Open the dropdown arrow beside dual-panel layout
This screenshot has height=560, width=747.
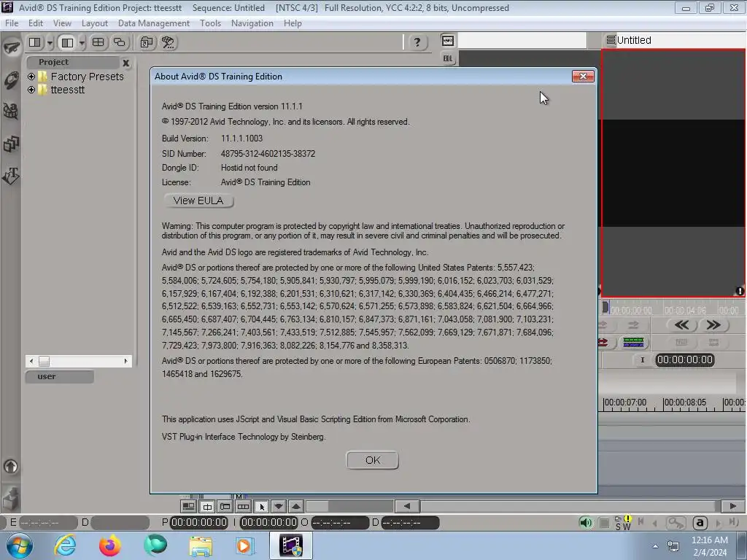(82, 43)
